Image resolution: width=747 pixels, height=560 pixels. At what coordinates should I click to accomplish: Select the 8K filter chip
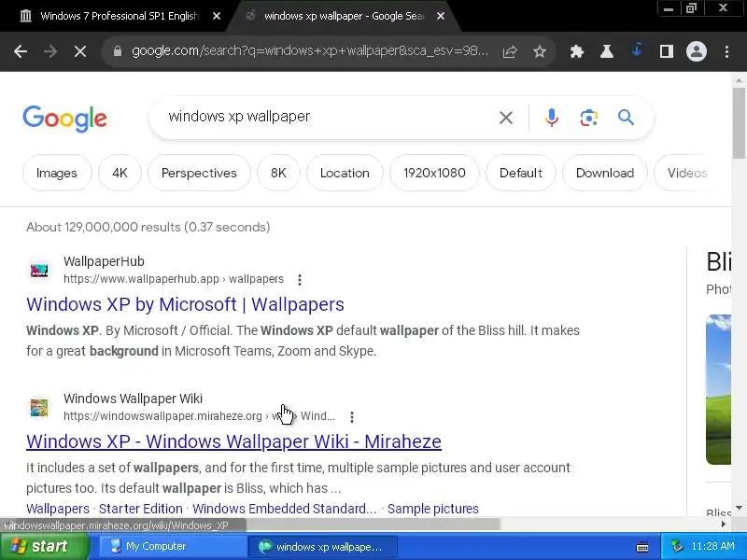tap(278, 173)
